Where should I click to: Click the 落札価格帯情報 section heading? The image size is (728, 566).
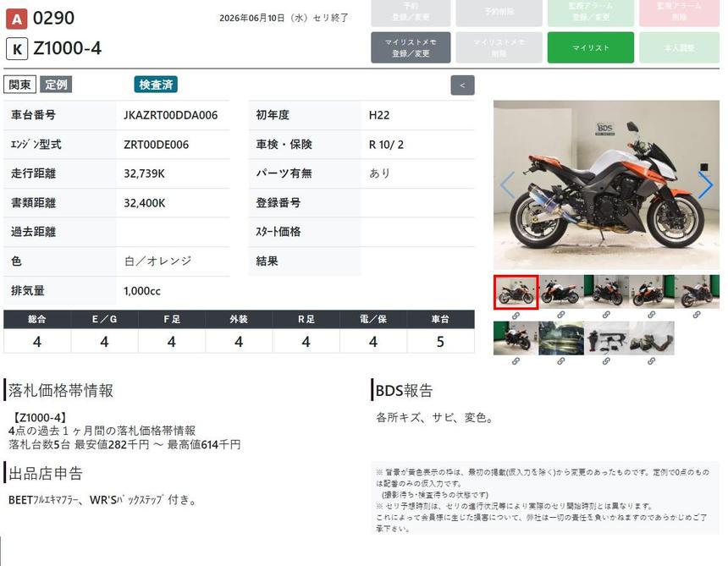[x=61, y=391]
